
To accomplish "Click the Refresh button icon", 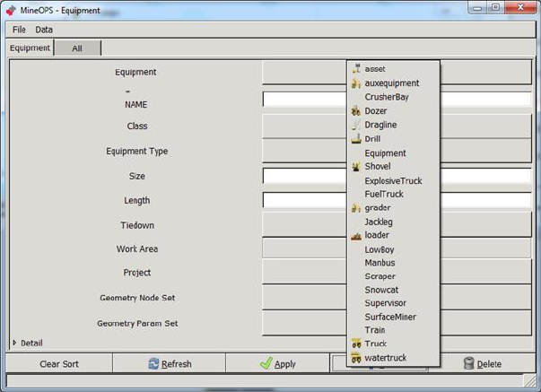I will [153, 363].
